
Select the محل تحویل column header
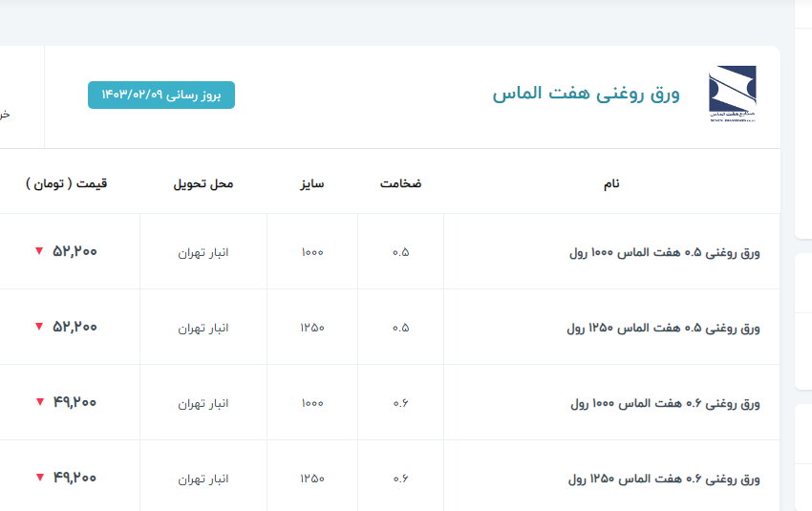pyautogui.click(x=203, y=182)
